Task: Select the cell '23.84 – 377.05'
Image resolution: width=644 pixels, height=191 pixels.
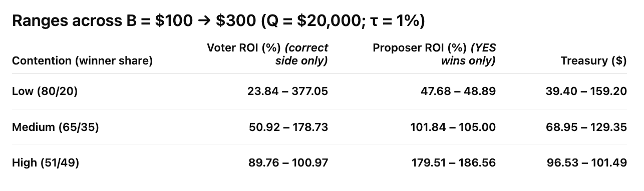Action: tap(287, 91)
